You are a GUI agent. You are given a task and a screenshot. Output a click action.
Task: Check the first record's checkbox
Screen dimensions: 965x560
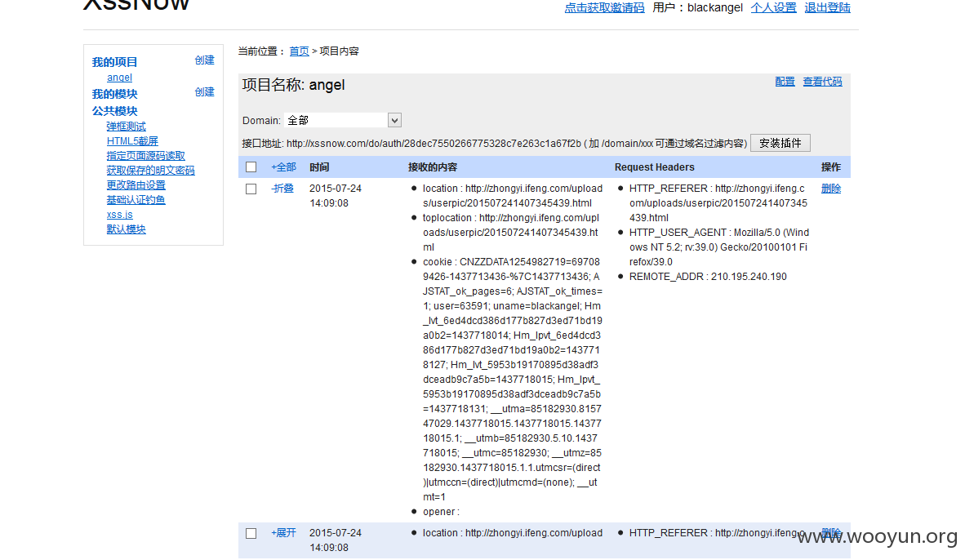click(x=251, y=189)
